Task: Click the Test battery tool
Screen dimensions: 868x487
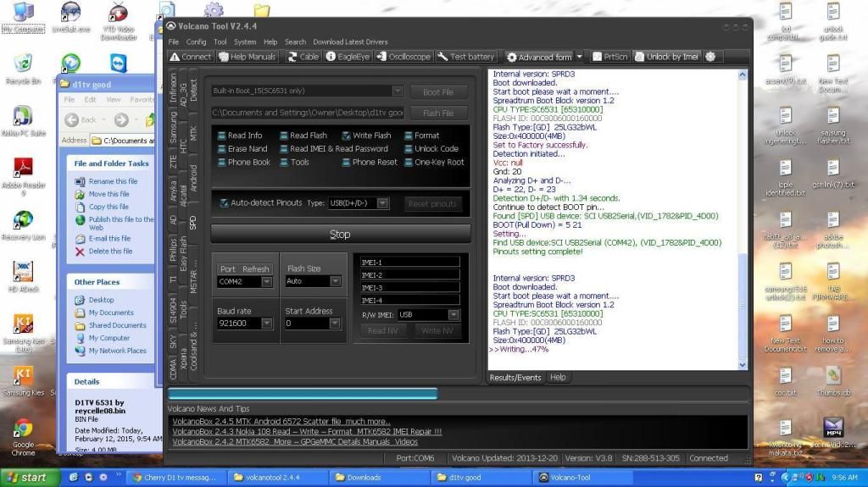Action: tap(466, 57)
